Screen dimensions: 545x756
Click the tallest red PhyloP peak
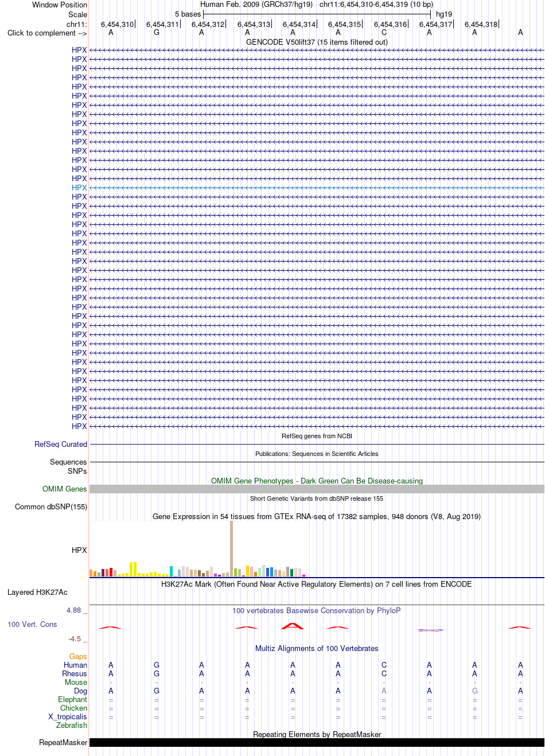[293, 626]
